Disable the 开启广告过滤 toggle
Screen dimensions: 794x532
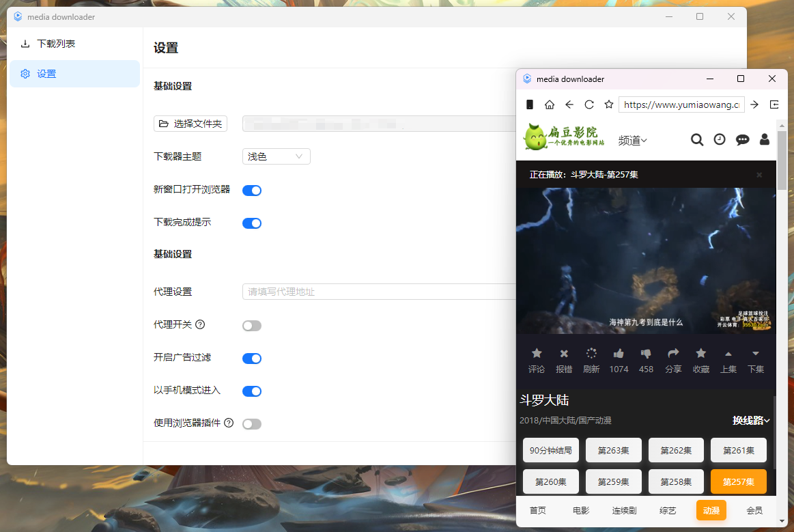(x=252, y=358)
